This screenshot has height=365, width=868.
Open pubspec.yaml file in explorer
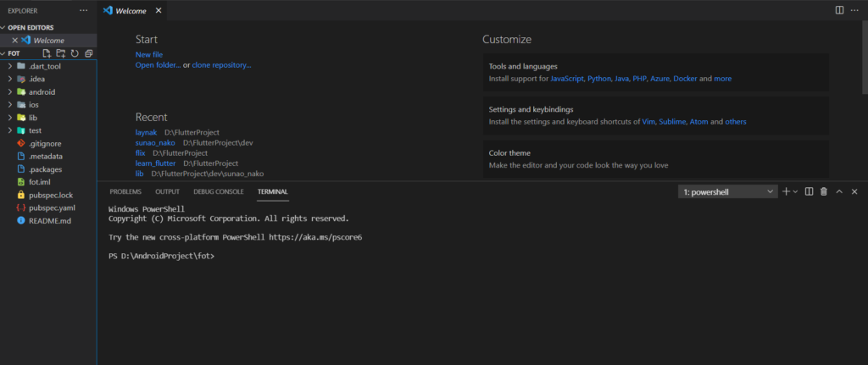tap(52, 207)
